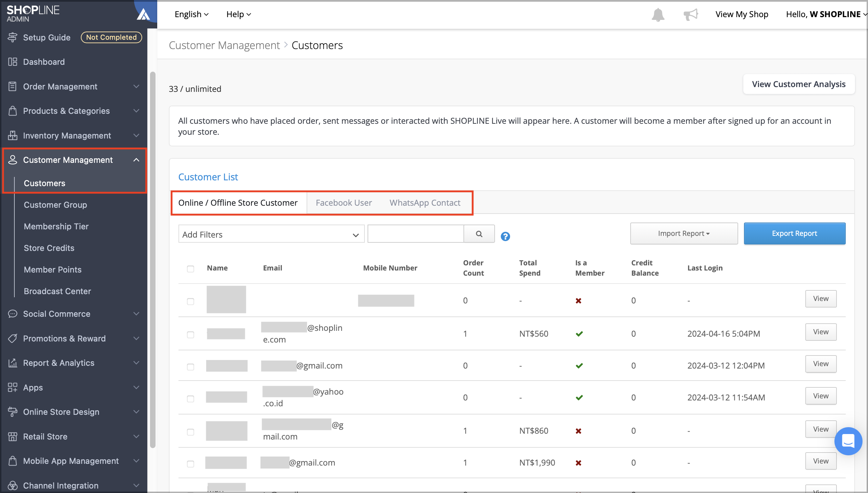Open the notifications bell
The height and width of the screenshot is (493, 868).
[658, 15]
